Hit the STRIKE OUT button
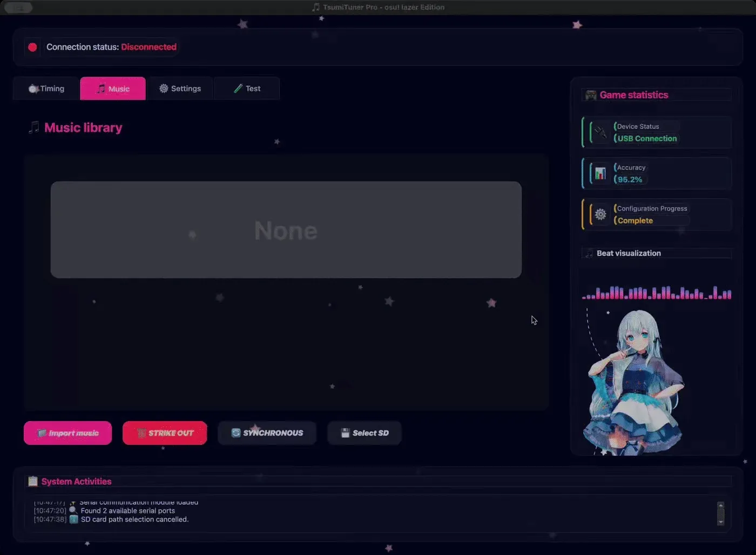This screenshot has height=555, width=756. (x=165, y=433)
